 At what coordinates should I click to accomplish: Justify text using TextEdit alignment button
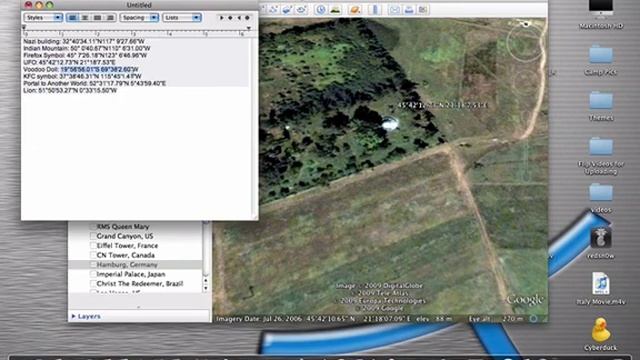point(98,18)
